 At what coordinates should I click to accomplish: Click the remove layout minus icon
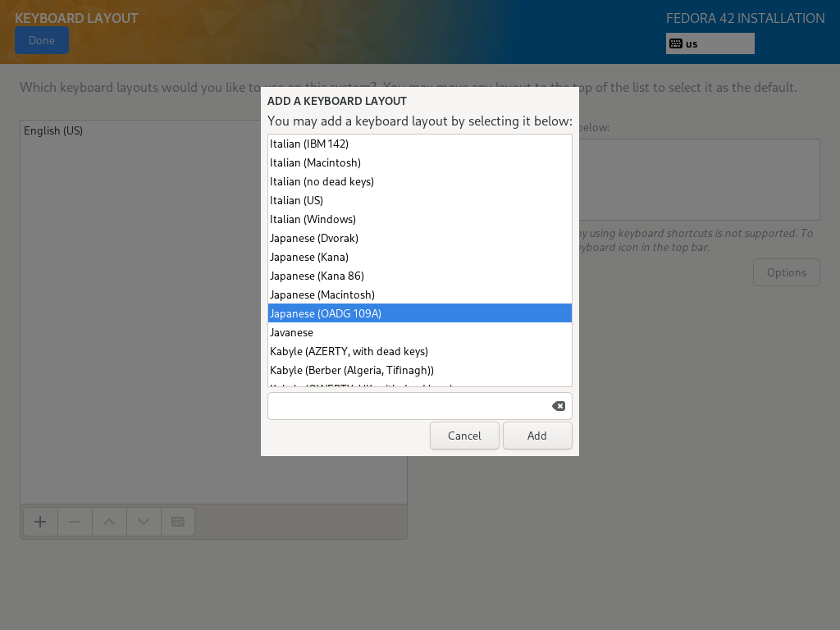pyautogui.click(x=75, y=522)
